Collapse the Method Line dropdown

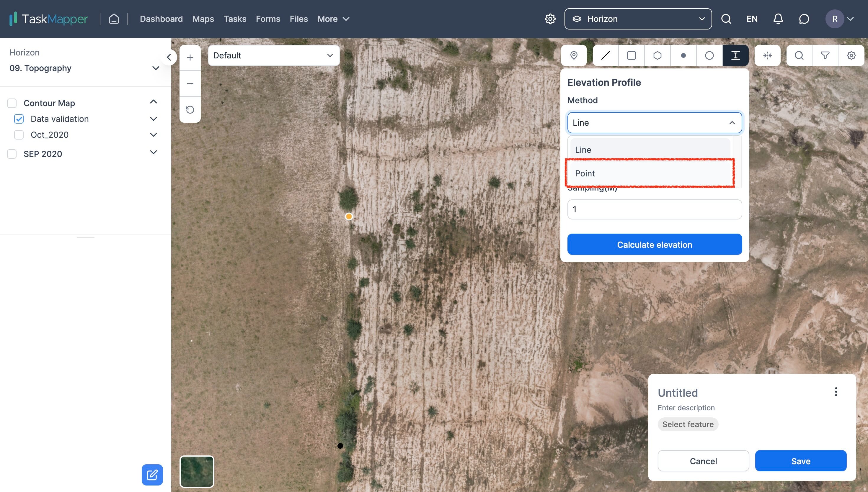655,123
